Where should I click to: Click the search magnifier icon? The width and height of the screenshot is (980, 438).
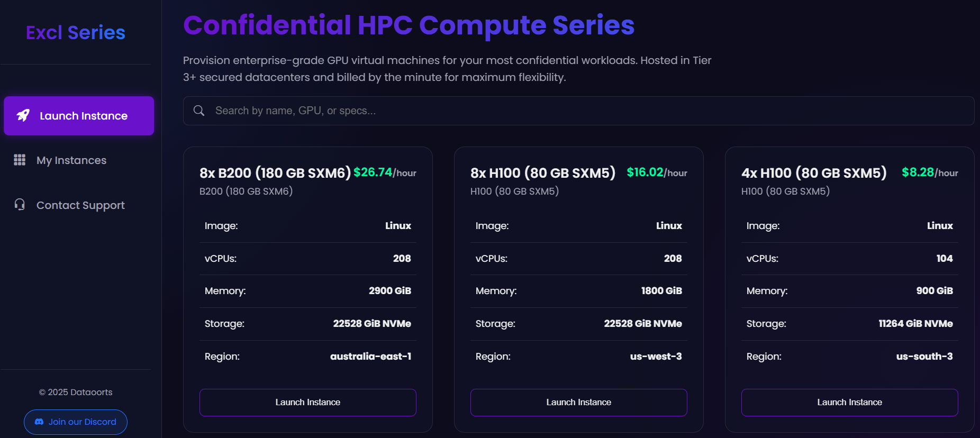199,111
